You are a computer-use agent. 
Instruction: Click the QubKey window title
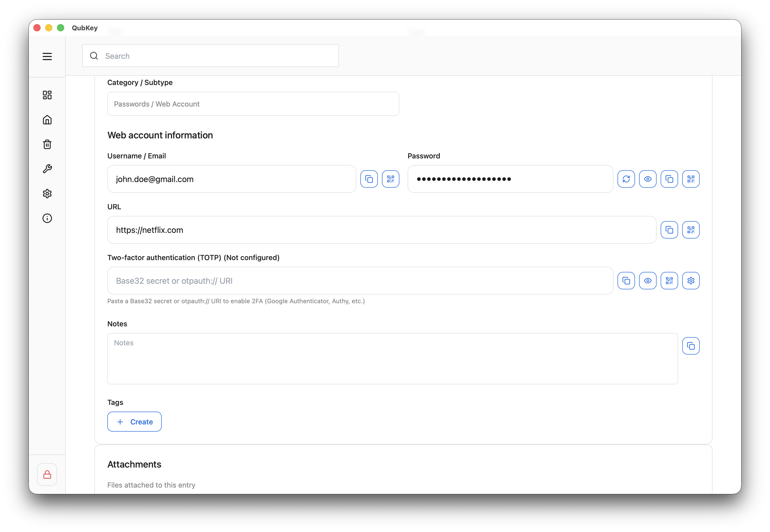tap(85, 28)
